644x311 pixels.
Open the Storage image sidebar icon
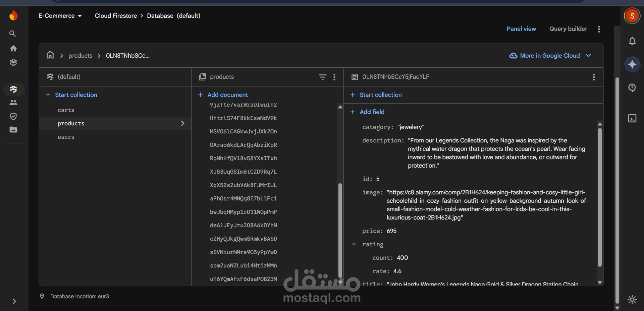coord(13,130)
